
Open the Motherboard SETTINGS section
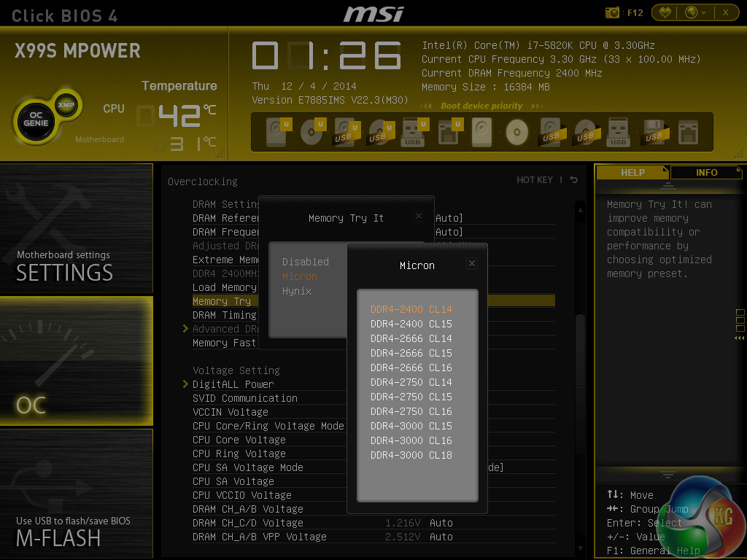click(76, 228)
